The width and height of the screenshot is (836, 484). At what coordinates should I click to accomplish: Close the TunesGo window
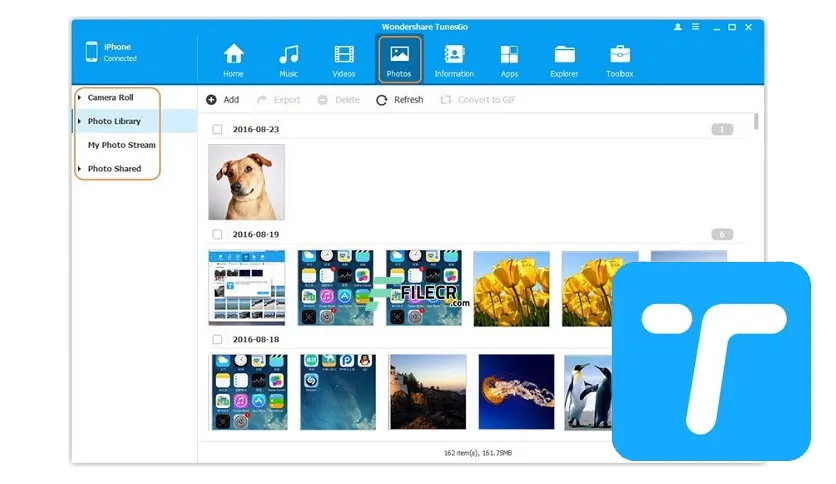click(x=749, y=27)
